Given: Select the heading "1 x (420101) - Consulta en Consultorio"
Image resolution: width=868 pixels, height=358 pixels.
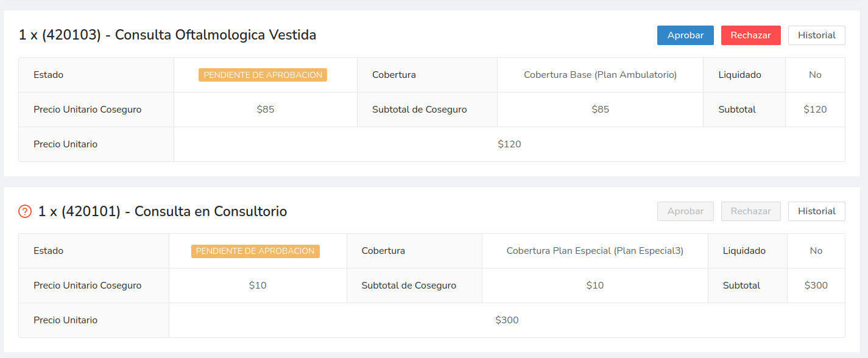Looking at the screenshot, I should click(163, 211).
